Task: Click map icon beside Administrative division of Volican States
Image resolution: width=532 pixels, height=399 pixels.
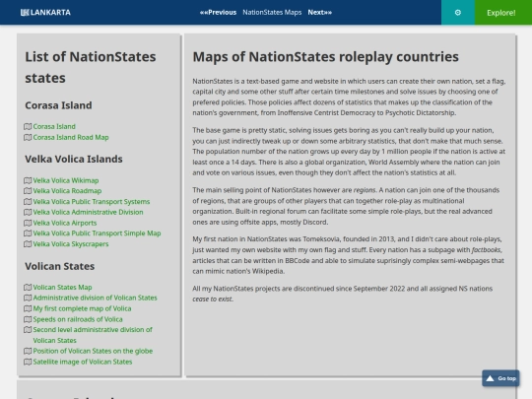Action: tap(28, 298)
